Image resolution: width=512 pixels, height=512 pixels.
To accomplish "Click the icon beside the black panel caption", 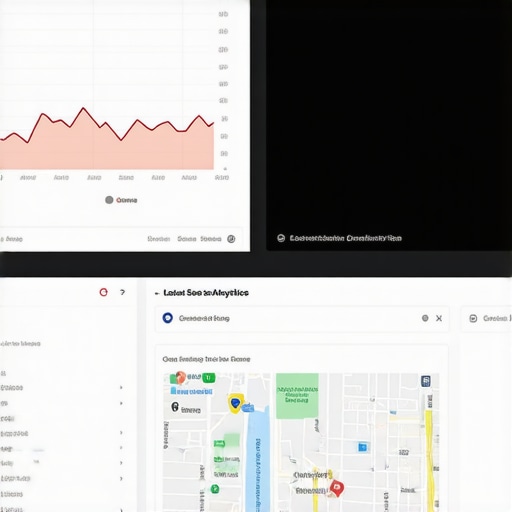I will pos(281,238).
